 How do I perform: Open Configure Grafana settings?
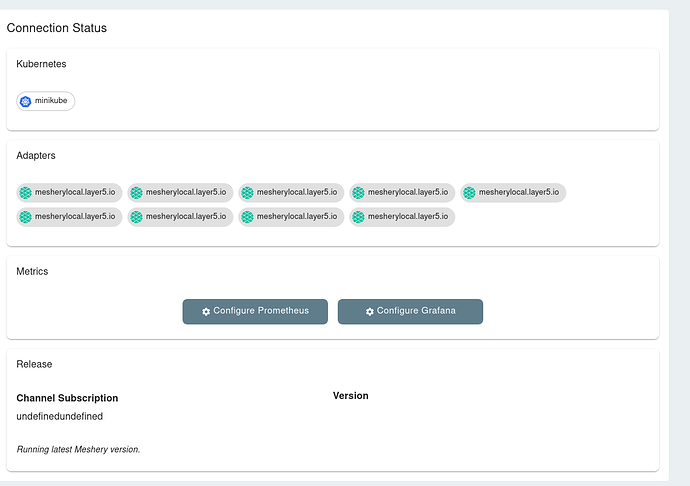(x=410, y=312)
